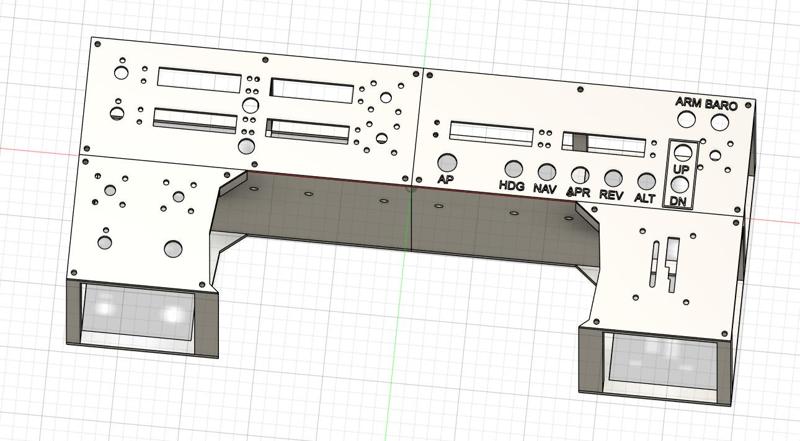Pick the round hole above REV
800x441 pixels.
click(x=613, y=178)
